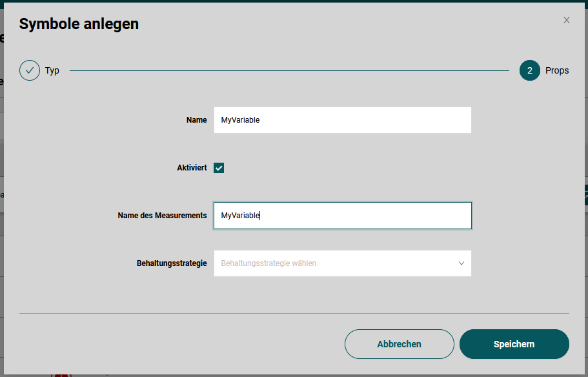Click inside the Name field showing MyVariable

click(x=342, y=119)
